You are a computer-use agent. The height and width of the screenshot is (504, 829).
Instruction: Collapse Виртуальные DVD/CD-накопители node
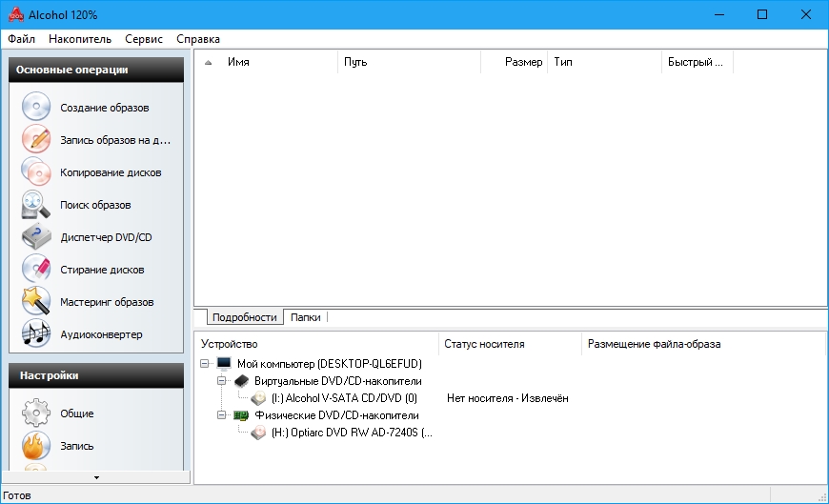click(222, 381)
